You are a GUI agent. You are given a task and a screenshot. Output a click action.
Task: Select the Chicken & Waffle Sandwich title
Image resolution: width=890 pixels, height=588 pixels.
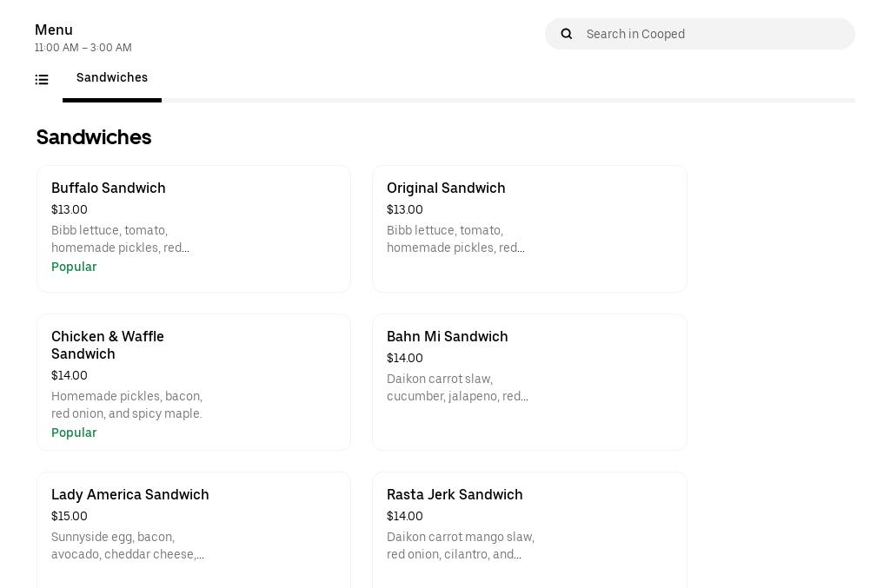[108, 346]
